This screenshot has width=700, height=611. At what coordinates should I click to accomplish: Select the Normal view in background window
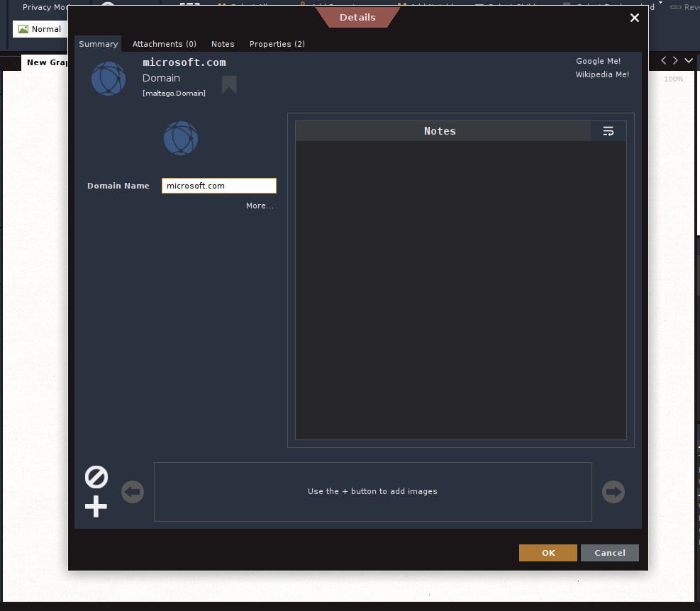(x=40, y=29)
